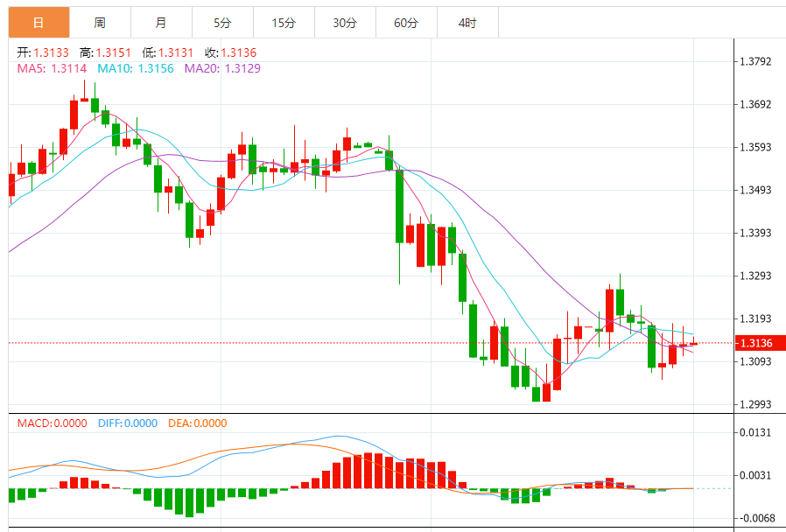Click the 1.3792 price axis label

(x=756, y=61)
